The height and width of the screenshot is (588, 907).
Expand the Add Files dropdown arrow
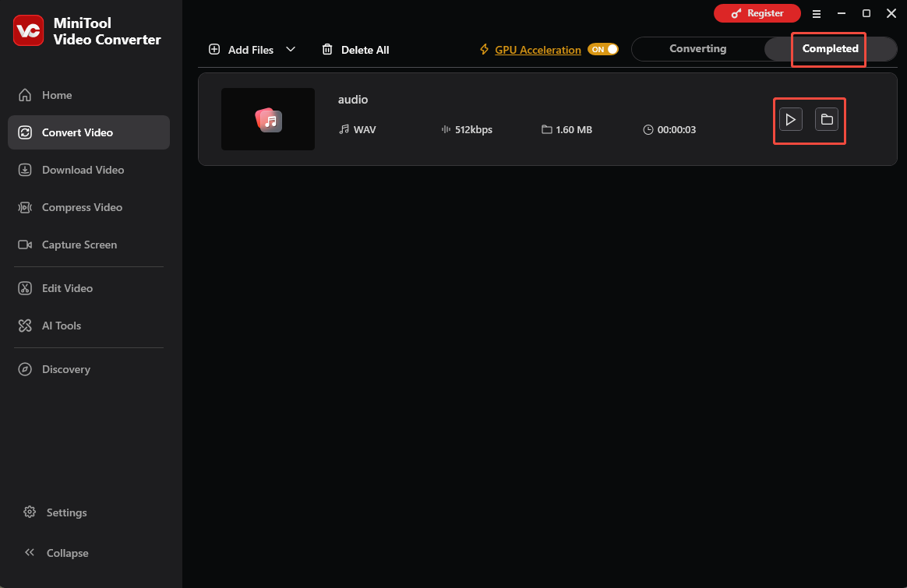pyautogui.click(x=291, y=49)
